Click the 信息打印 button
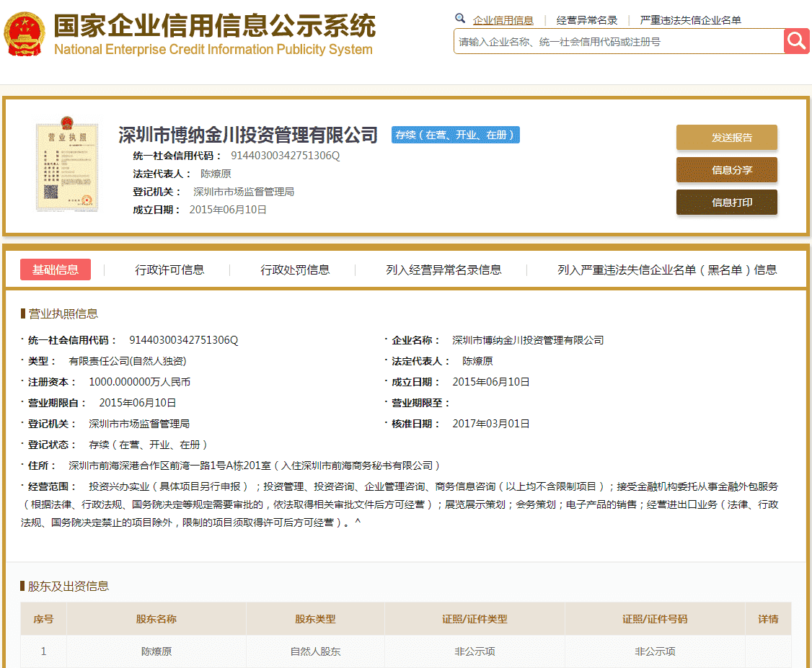Screen dimensions: 812x668 coord(727,202)
